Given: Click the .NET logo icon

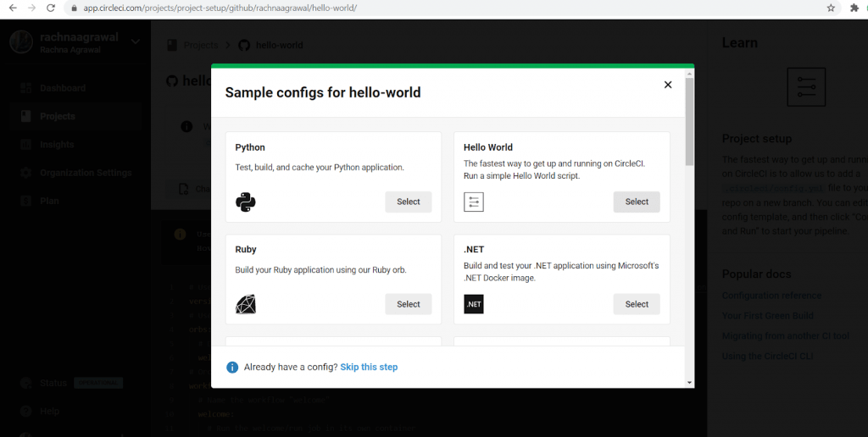Looking at the screenshot, I should click(474, 304).
